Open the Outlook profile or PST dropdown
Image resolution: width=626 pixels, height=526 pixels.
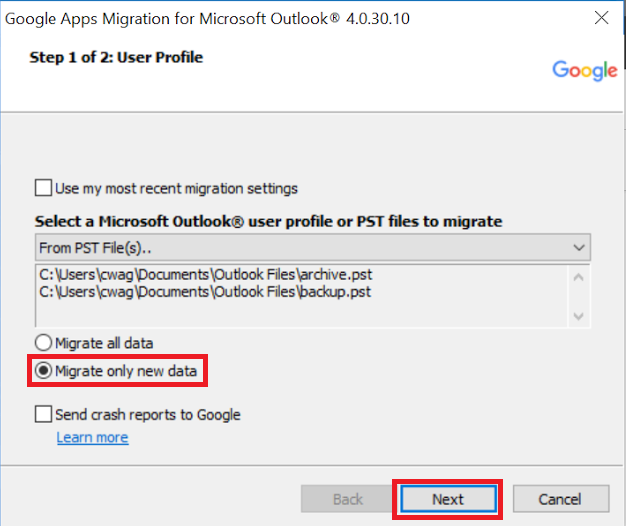pyautogui.click(x=313, y=248)
